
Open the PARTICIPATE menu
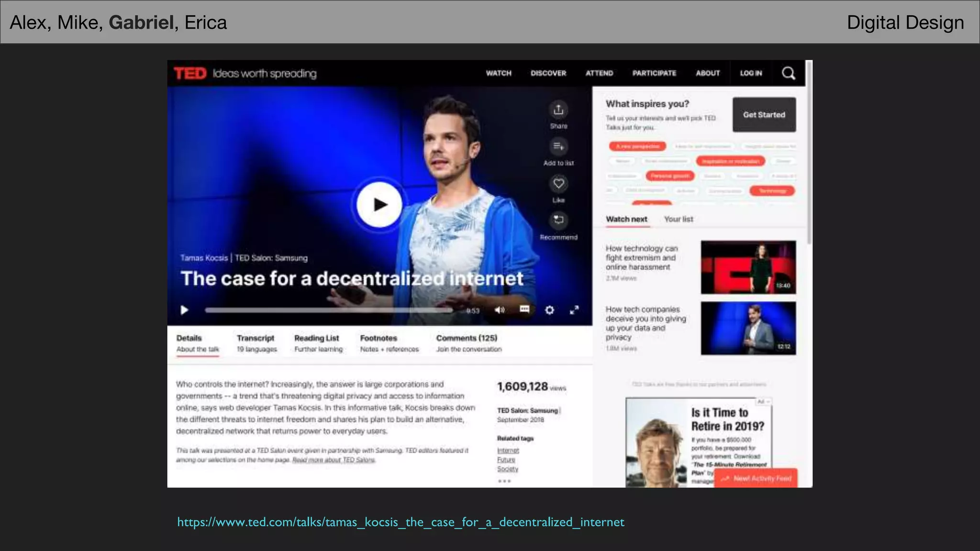tap(654, 73)
